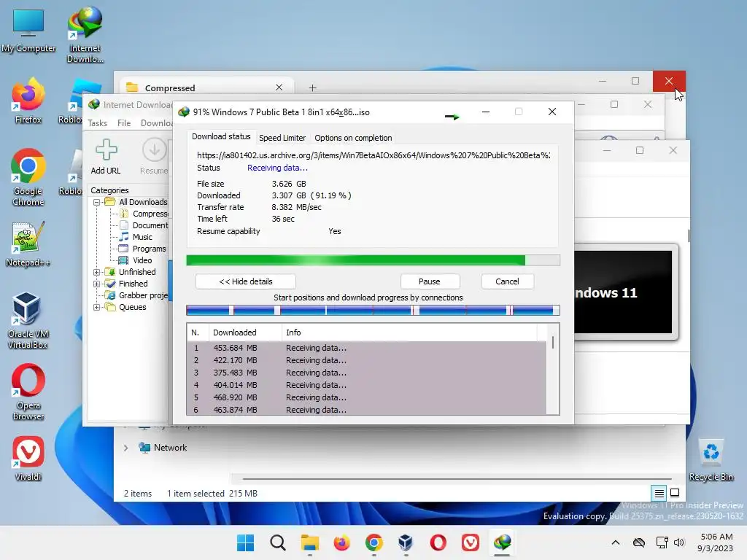Viewport: 747px width, 560px height.
Task: Open the Options on completion tab
Action: [x=353, y=138]
